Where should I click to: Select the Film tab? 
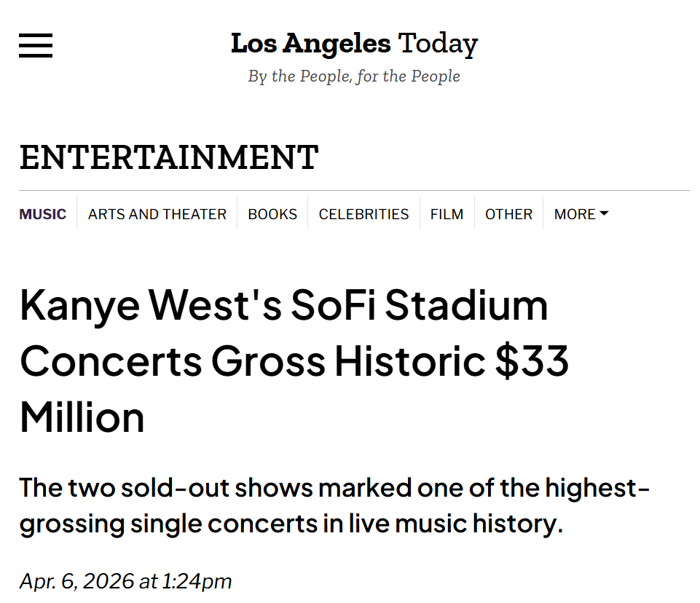click(x=447, y=214)
